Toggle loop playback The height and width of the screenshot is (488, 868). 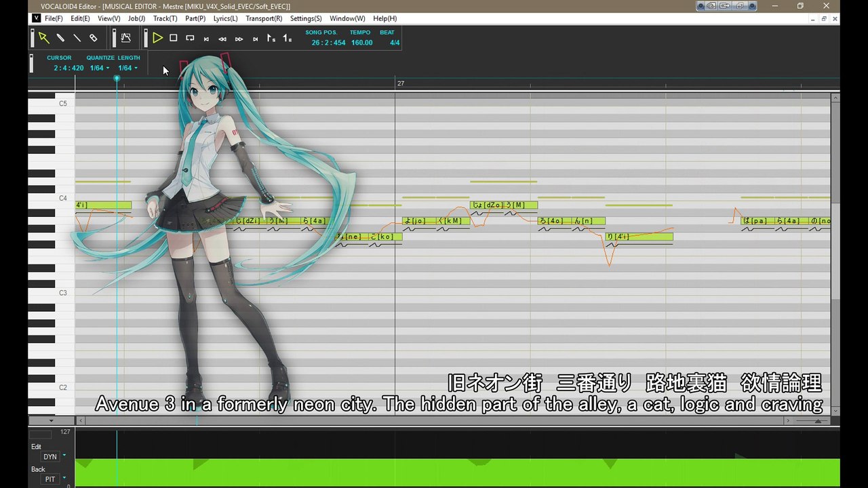pos(190,38)
